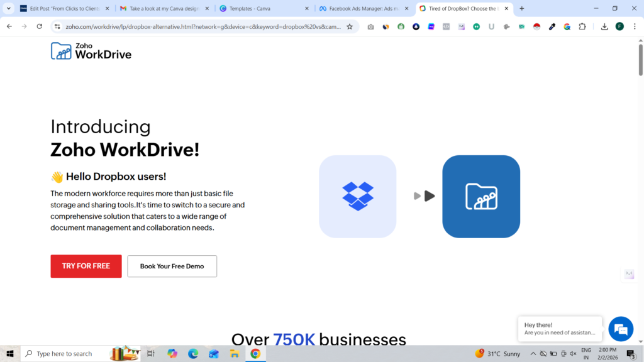Switch to the Facebook Ads Manager tab
This screenshot has width=644, height=362.
click(364, 9)
